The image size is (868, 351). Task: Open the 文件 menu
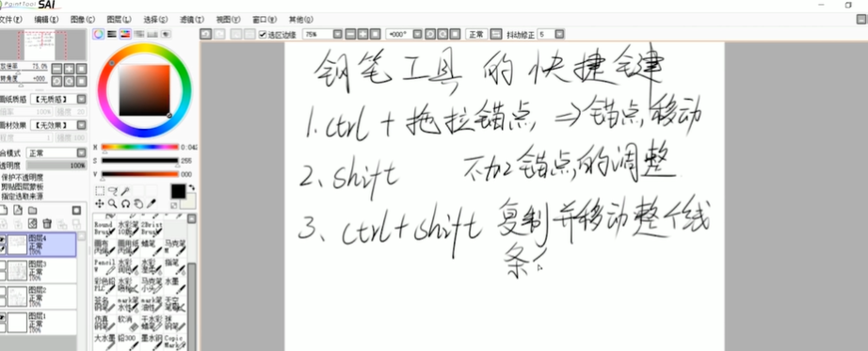[10, 20]
